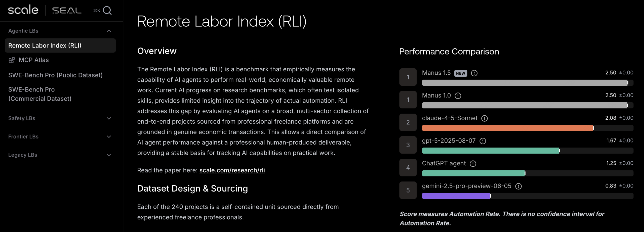Click the Scale logo
644x232 pixels.
(x=23, y=10)
